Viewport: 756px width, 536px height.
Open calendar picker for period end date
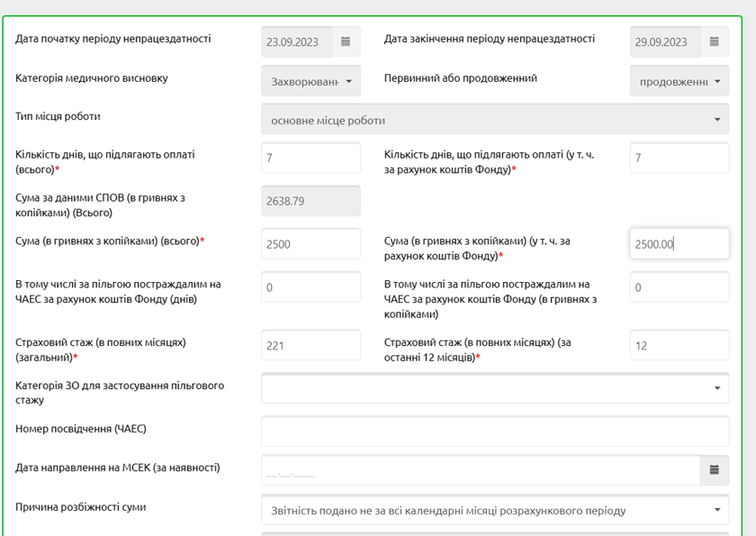(x=715, y=41)
